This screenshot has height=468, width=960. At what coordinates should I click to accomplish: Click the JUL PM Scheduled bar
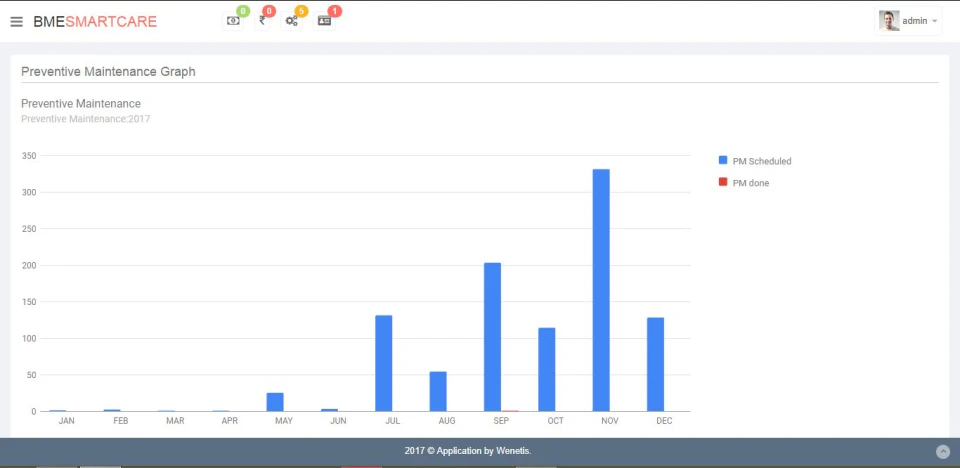(x=383, y=363)
